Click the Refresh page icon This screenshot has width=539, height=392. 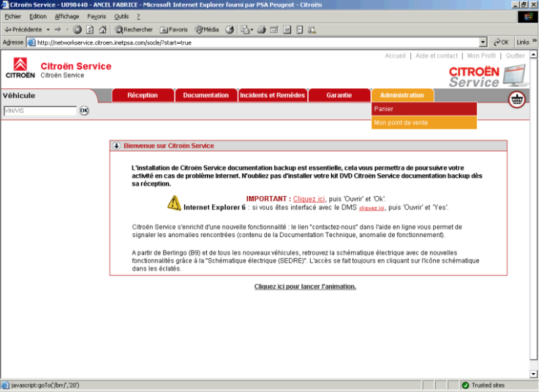pyautogui.click(x=90, y=30)
